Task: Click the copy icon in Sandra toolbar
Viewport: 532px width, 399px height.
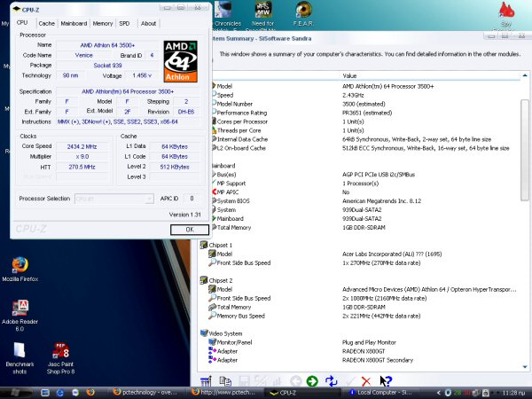Action: 225,381
